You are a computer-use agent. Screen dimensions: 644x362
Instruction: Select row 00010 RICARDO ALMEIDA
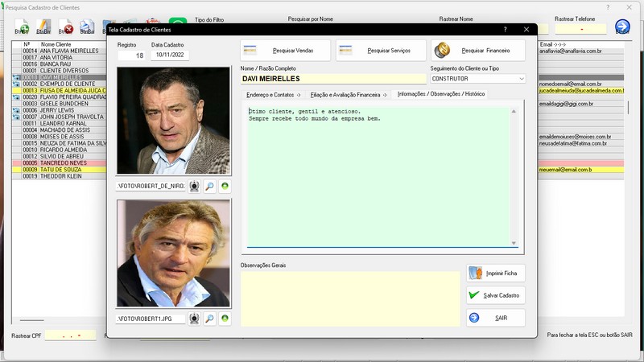tap(60, 150)
